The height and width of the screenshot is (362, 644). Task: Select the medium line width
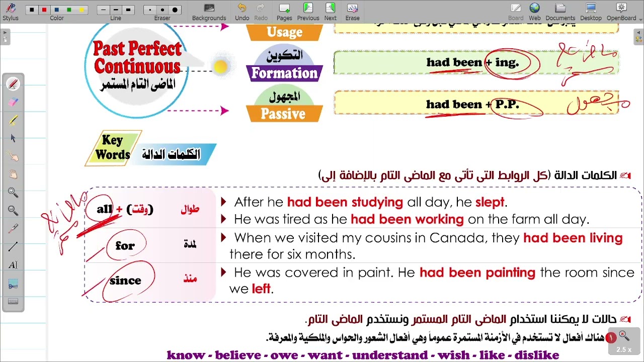coord(116,10)
